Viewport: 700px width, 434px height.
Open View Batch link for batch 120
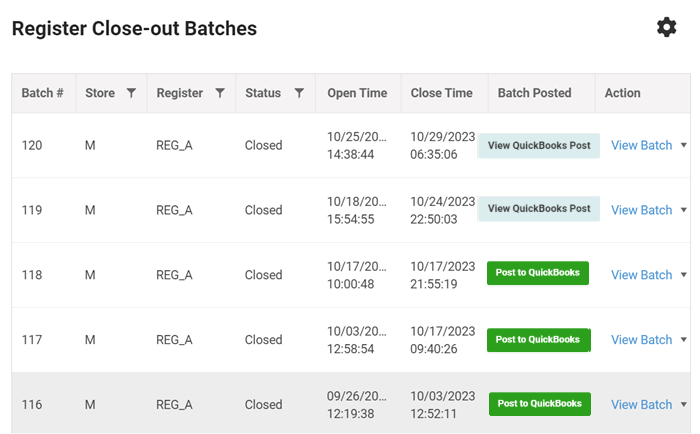click(x=642, y=145)
